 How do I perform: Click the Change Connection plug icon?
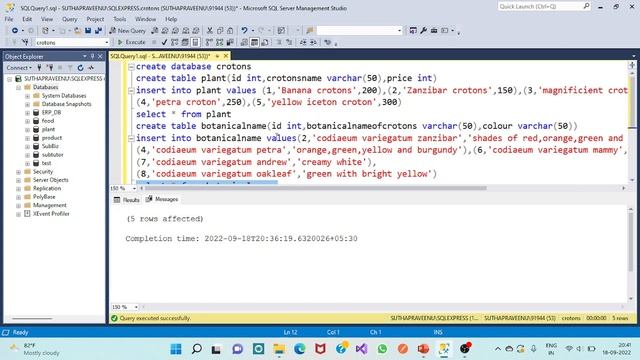[25, 42]
